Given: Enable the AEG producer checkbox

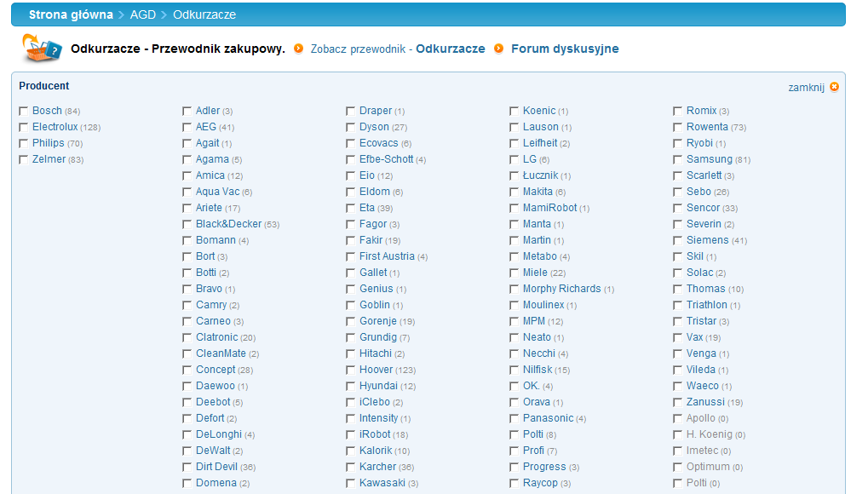Looking at the screenshot, I should 187,128.
